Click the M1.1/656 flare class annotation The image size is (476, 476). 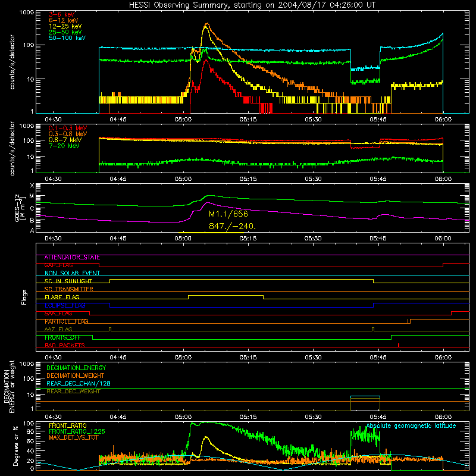click(x=228, y=214)
